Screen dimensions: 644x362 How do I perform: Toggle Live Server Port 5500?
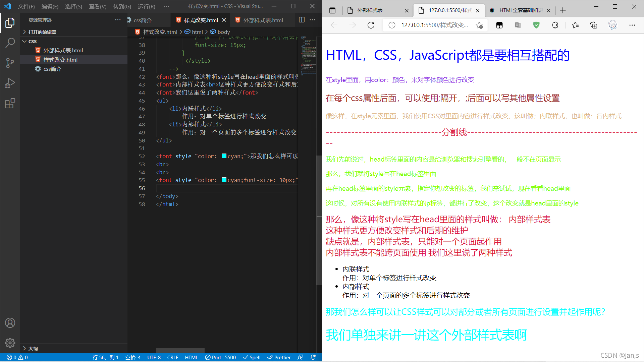click(x=220, y=357)
